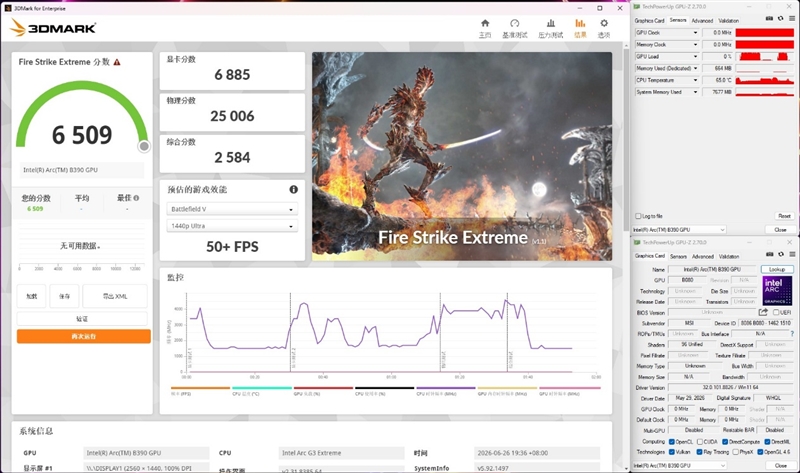The width and height of the screenshot is (800, 473).
Task: Select the results (结果) bar chart icon
Action: pos(580,23)
